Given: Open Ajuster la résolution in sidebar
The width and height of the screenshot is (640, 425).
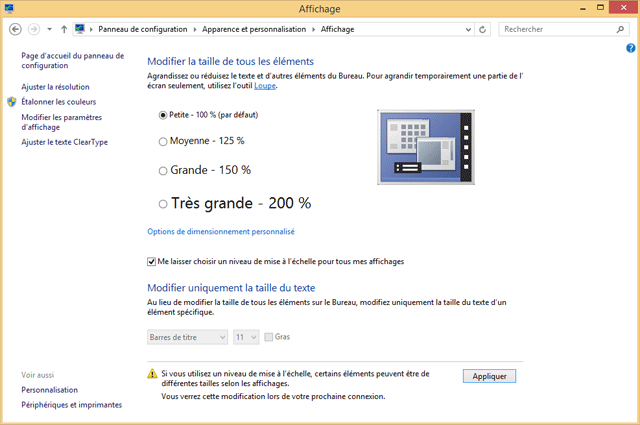Looking at the screenshot, I should (55, 87).
